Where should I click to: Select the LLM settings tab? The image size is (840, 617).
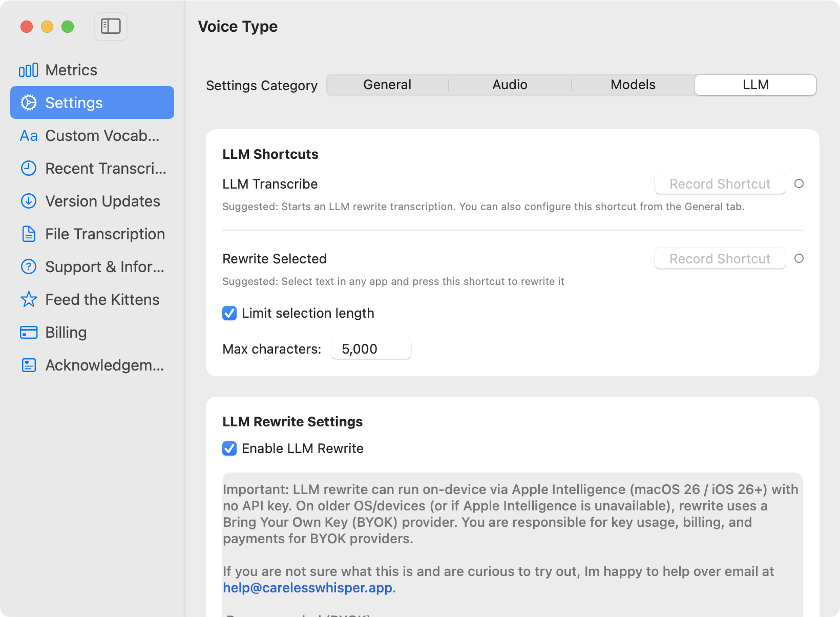(755, 85)
